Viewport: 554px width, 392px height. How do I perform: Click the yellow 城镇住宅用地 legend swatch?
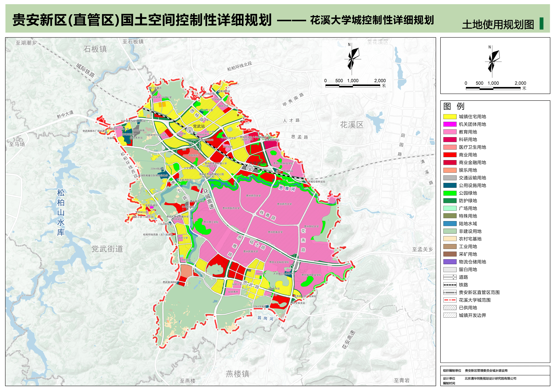click(x=450, y=117)
